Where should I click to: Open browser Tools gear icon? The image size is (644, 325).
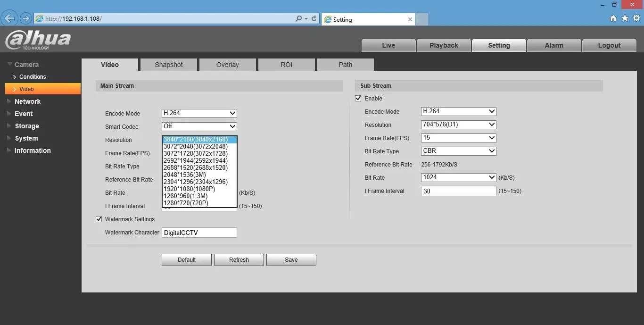636,18
